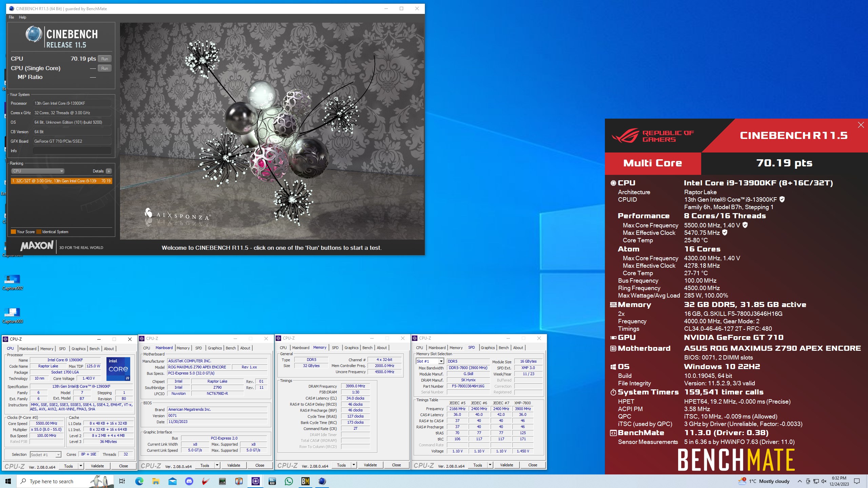This screenshot has width=868, height=488.
Task: Click the ROG MAXIMUS Z790 APEX ENCORE model field
Action: (x=199, y=367)
